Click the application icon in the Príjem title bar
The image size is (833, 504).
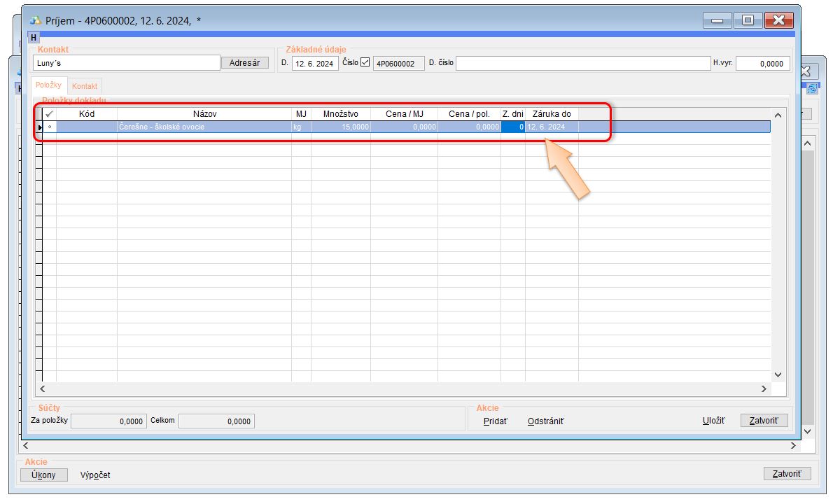[x=36, y=20]
